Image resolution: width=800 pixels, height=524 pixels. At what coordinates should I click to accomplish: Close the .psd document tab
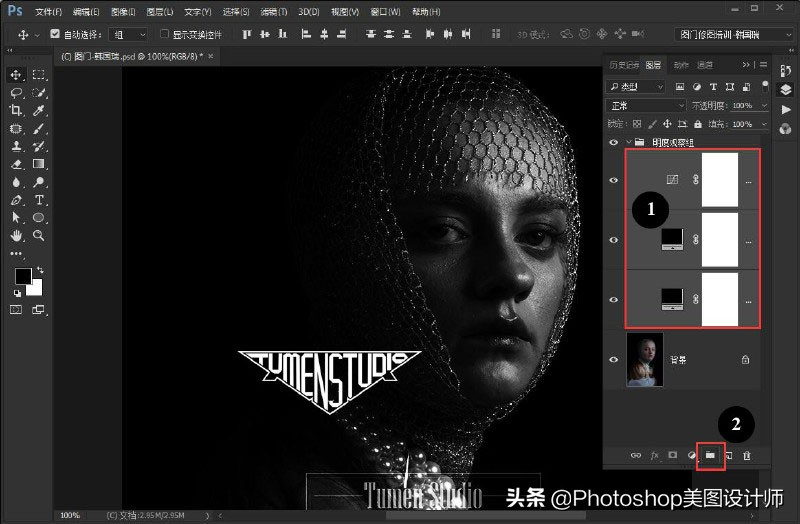coord(213,56)
